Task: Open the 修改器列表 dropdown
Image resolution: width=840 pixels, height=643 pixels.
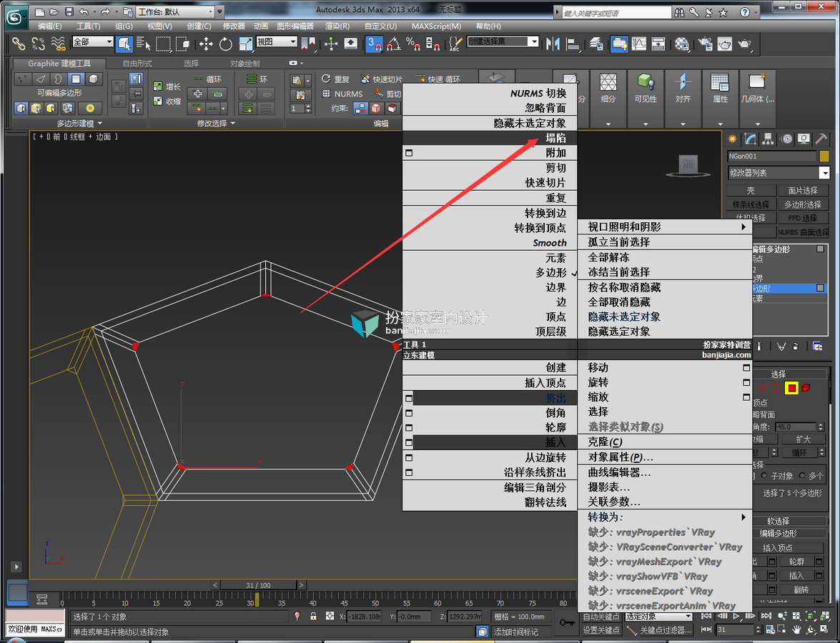Action: click(778, 173)
